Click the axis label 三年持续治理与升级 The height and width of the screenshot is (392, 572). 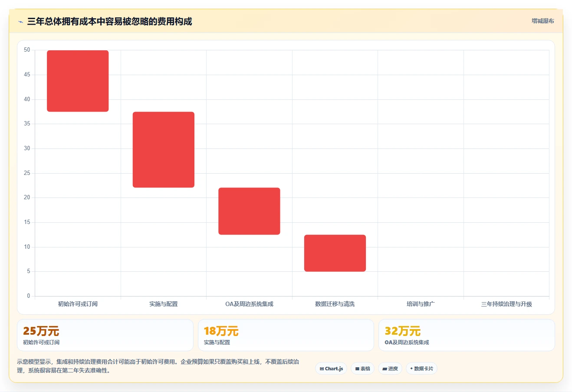pyautogui.click(x=506, y=304)
